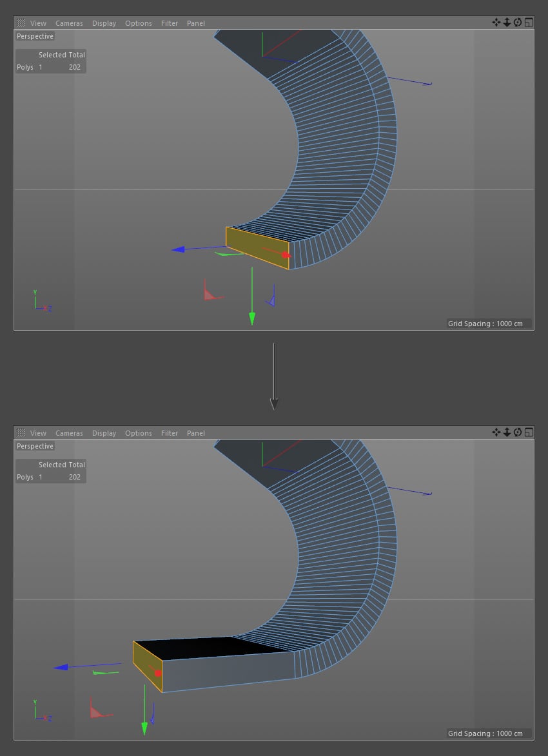Select the camera dolly/zoom icon in the top viewport
Image resolution: width=548 pixels, height=756 pixels.
click(507, 22)
